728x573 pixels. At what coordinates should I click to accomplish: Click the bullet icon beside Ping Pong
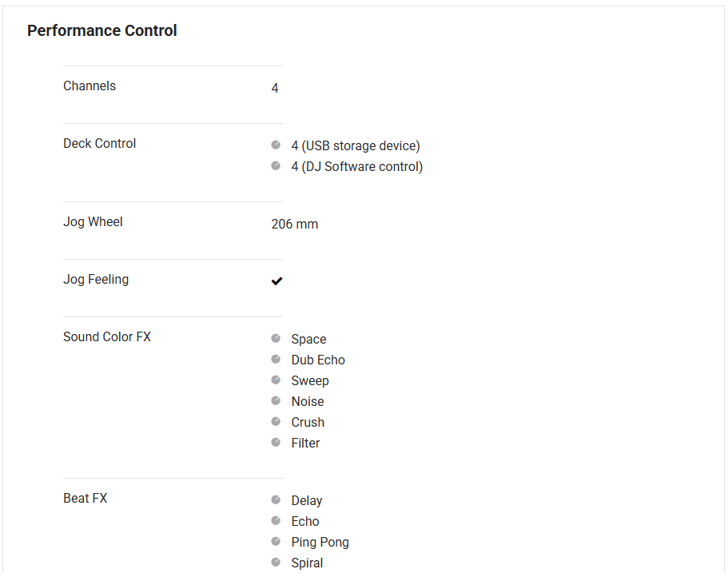click(276, 542)
